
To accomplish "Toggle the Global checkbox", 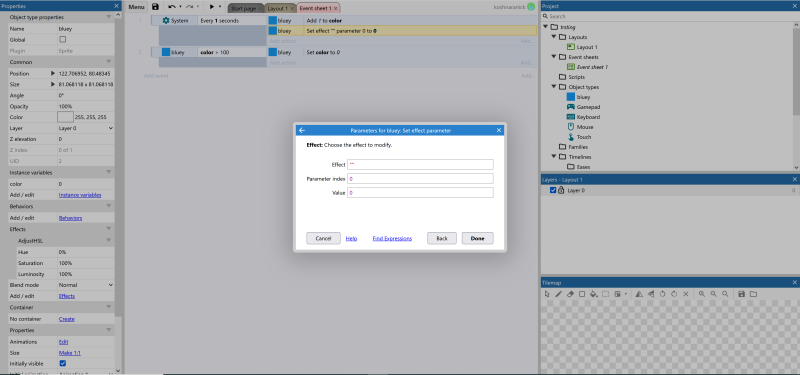I will [63, 39].
